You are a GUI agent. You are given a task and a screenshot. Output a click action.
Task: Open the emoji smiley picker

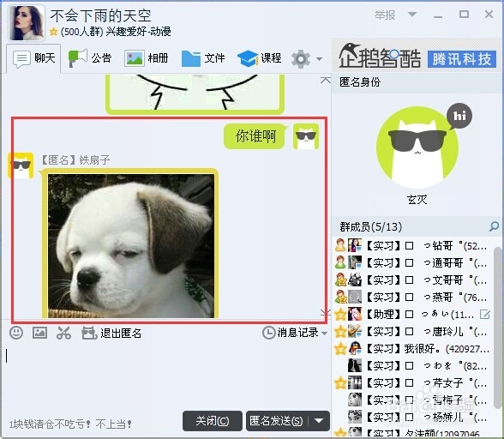[16, 333]
